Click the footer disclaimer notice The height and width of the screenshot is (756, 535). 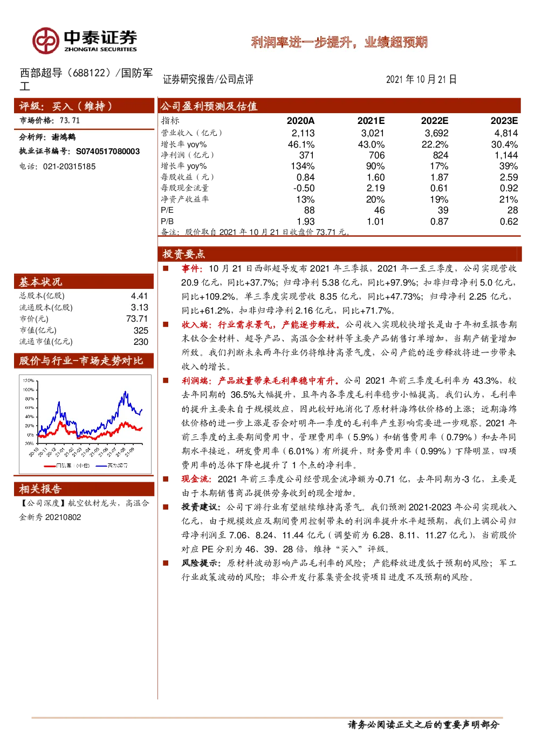click(423, 724)
